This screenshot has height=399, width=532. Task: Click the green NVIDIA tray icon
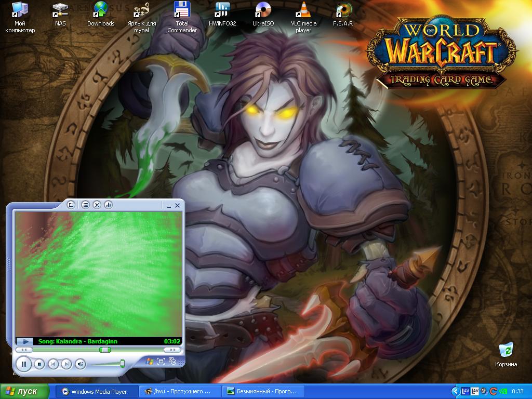502,392
